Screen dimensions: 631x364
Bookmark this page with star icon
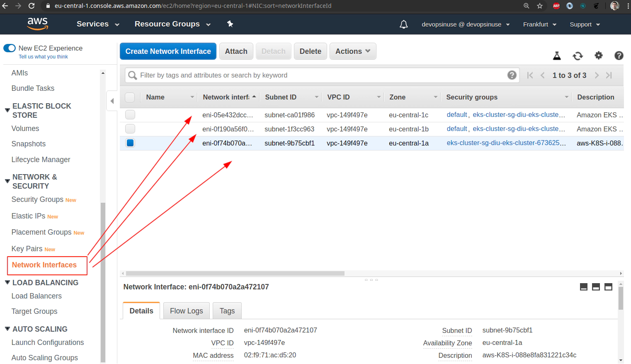[539, 6]
